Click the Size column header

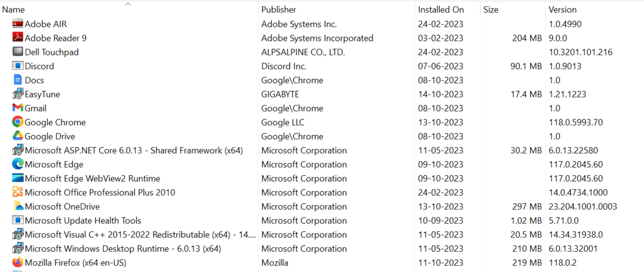click(491, 10)
